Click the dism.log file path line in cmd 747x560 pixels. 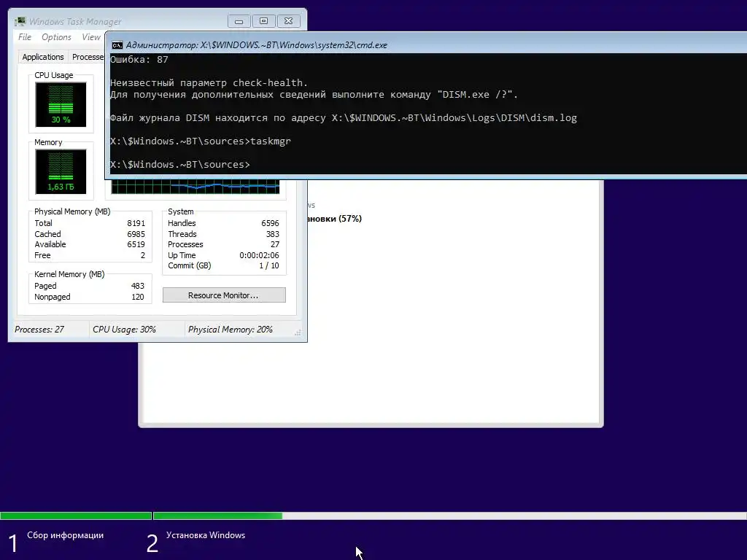click(344, 118)
